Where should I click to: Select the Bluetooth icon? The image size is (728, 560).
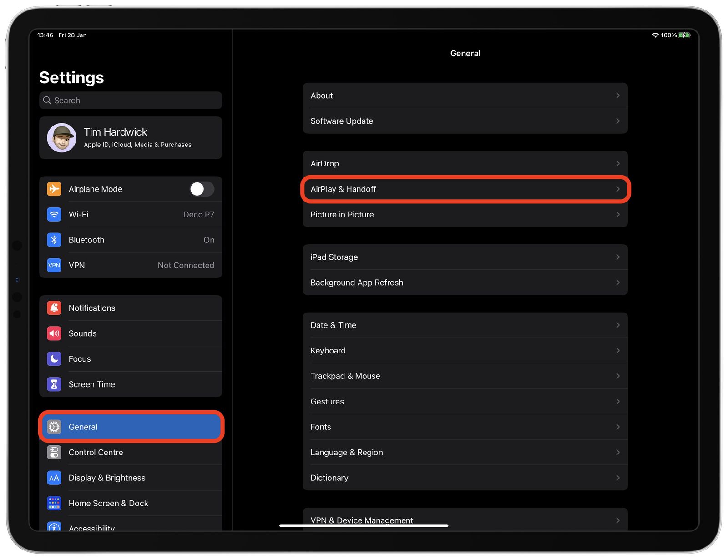pos(54,240)
